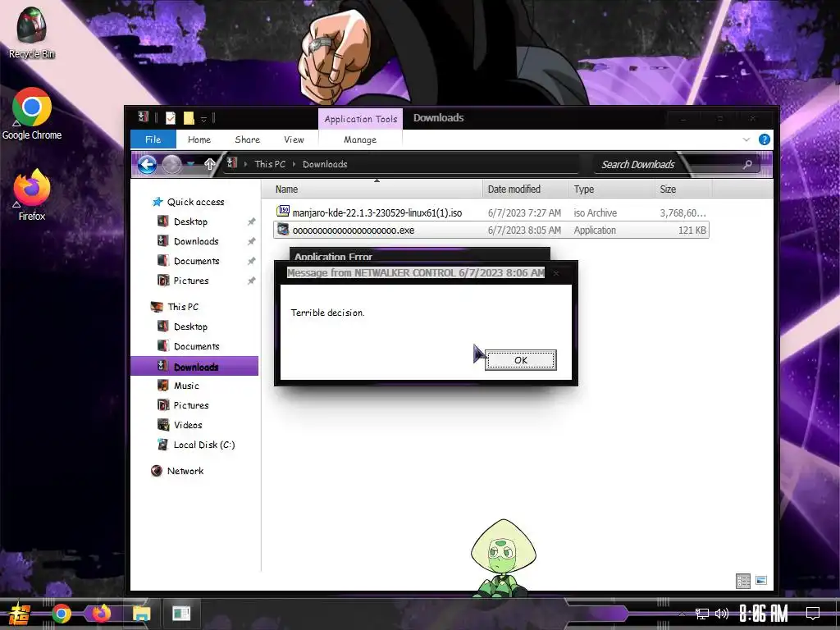
Task: Click the Application Error window title
Action: (333, 257)
